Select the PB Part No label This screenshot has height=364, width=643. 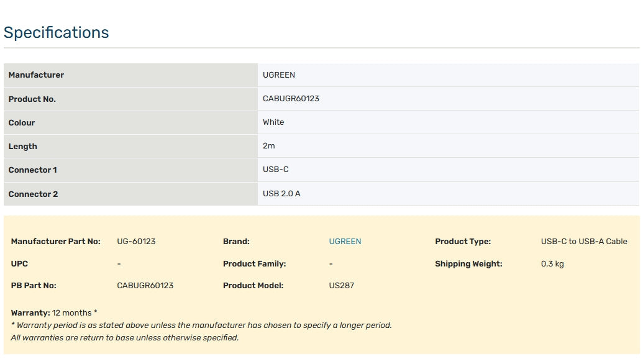click(x=34, y=286)
